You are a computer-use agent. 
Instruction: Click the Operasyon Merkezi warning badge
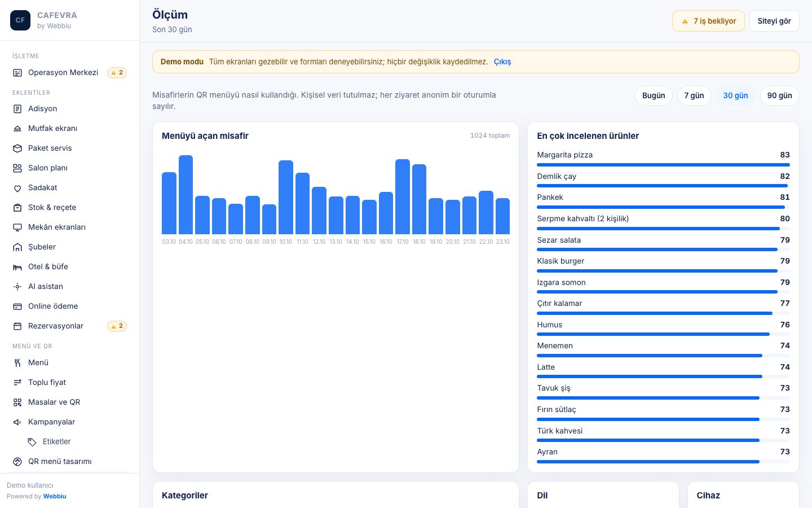(117, 73)
